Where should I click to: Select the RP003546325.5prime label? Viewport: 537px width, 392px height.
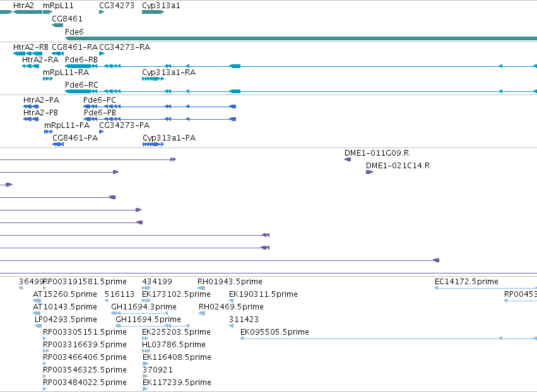pyautogui.click(x=85, y=370)
